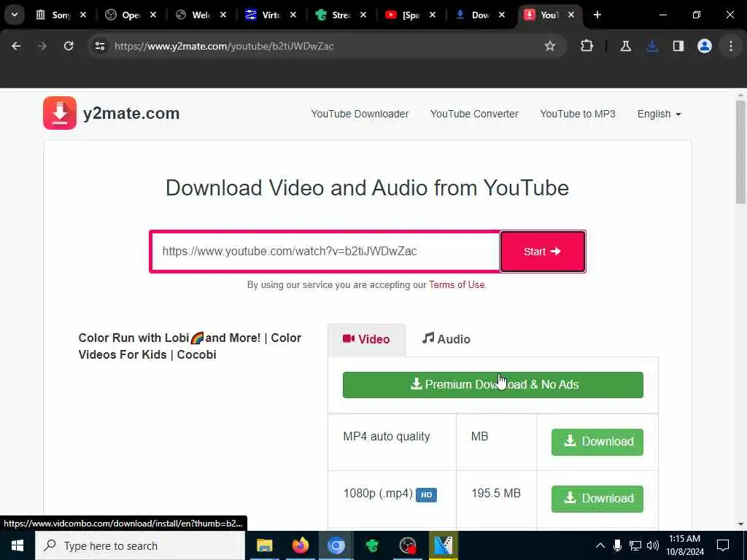
Task: View site information icon in address bar
Action: (x=99, y=46)
